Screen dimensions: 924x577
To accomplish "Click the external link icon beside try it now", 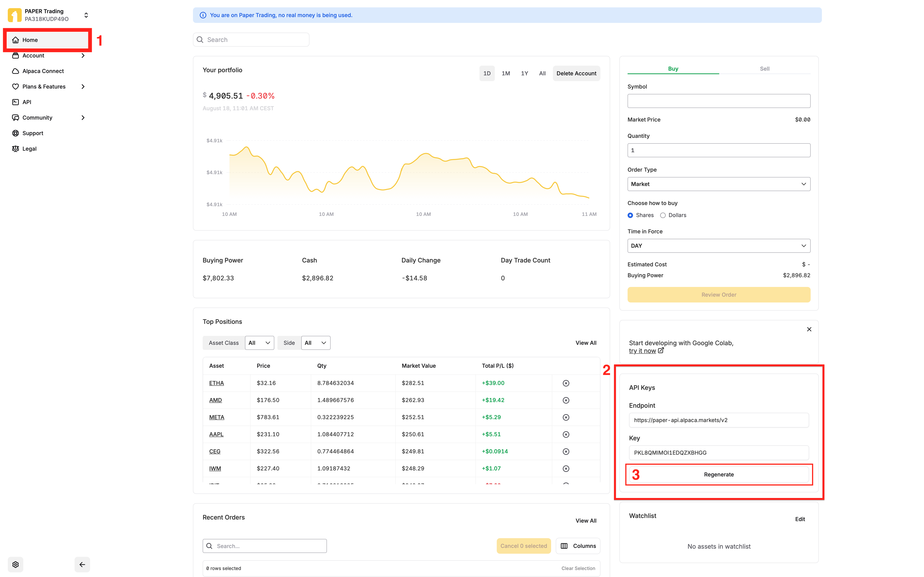I will point(661,350).
